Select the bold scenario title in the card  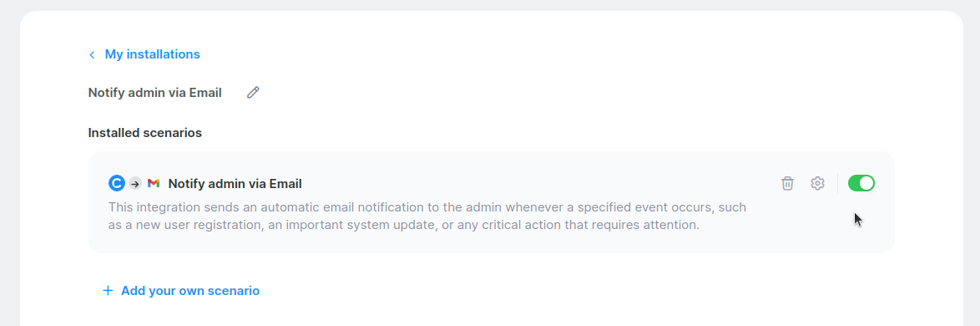pyautogui.click(x=235, y=184)
